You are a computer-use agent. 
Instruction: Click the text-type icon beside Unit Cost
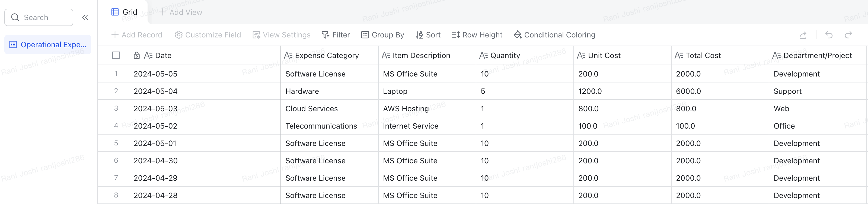[x=581, y=55]
